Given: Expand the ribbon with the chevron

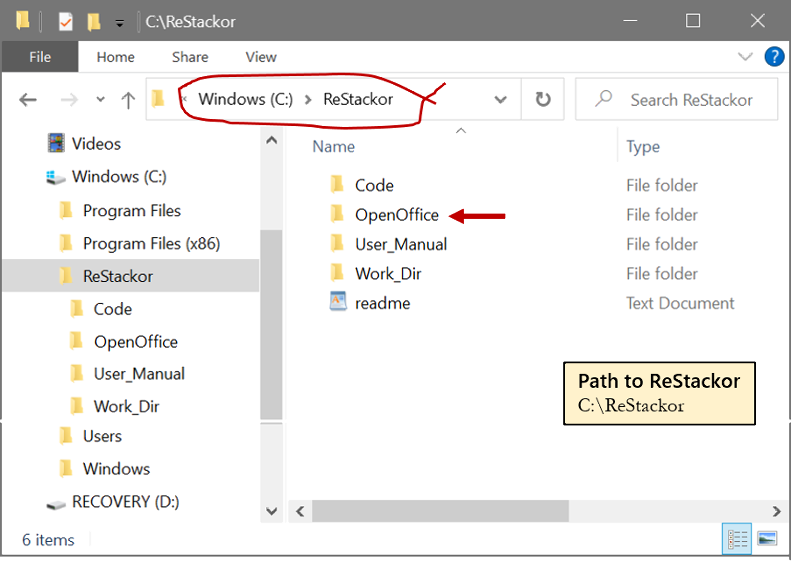Looking at the screenshot, I should [x=745, y=57].
